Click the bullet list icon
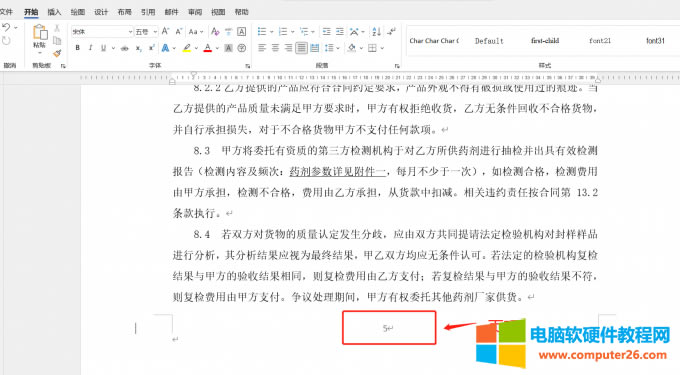This screenshot has width=680, height=375. point(262,32)
